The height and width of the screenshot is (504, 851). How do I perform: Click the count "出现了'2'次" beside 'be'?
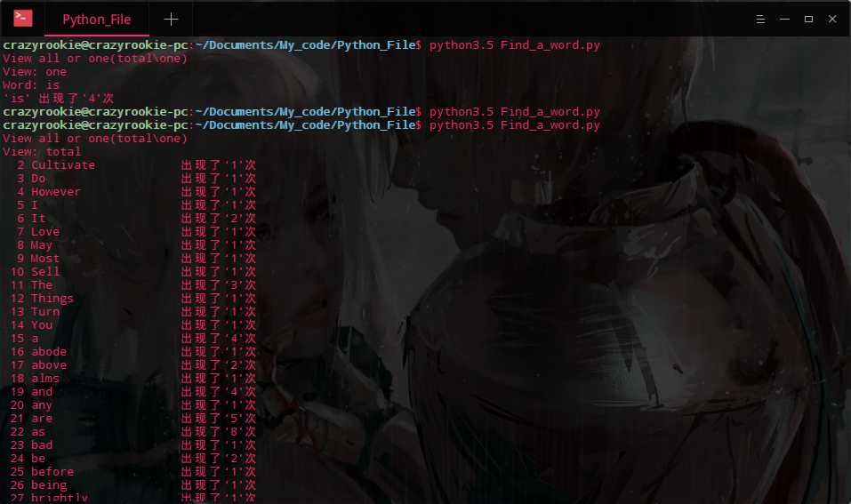point(219,459)
